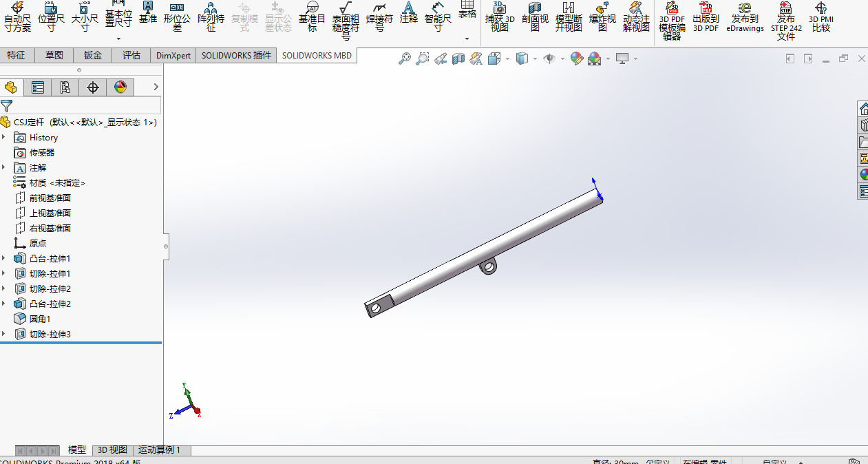Switch to the 评估 (Evaluate) tab
This screenshot has width=868, height=464.
(x=131, y=55)
